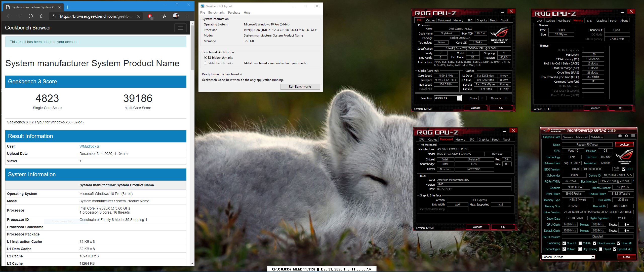The image size is (644, 272).
Task: Click multi-core score 39186
Action: [138, 98]
